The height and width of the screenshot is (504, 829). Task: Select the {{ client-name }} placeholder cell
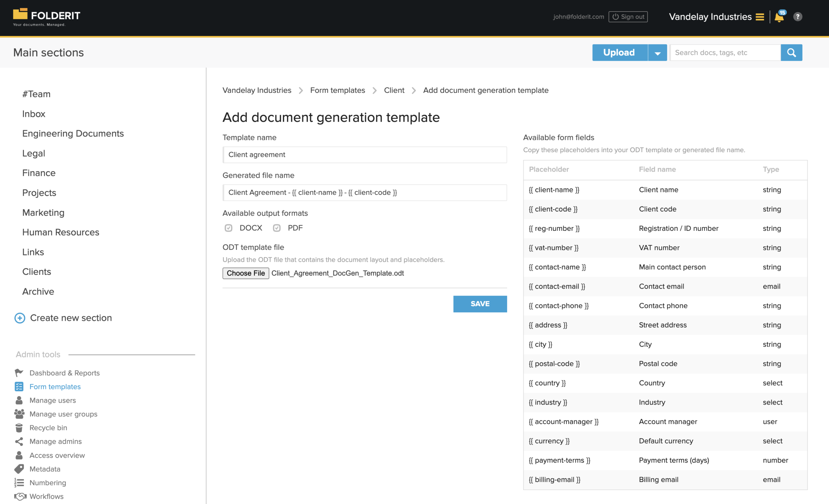(x=554, y=190)
